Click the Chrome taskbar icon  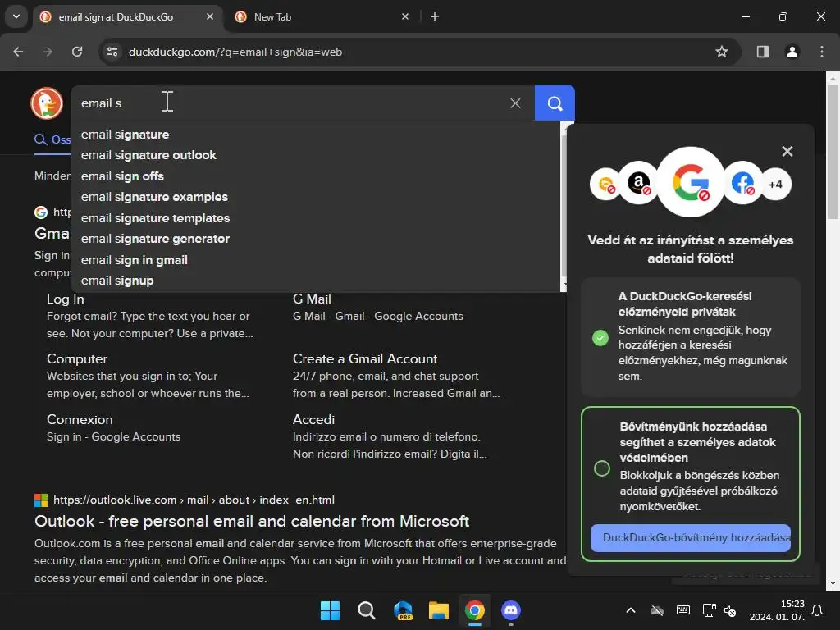[475, 610]
